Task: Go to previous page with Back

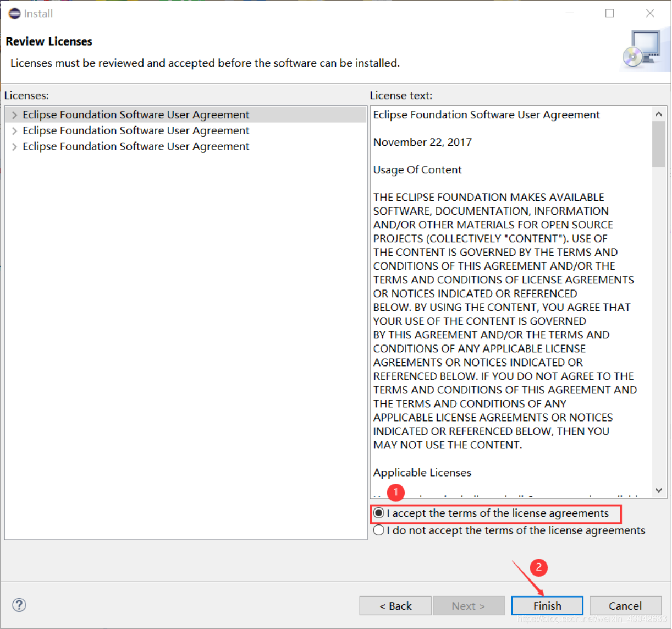Action: [395, 605]
